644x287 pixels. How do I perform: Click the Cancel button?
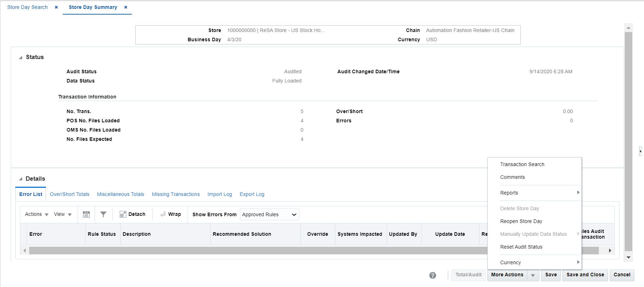622,275
